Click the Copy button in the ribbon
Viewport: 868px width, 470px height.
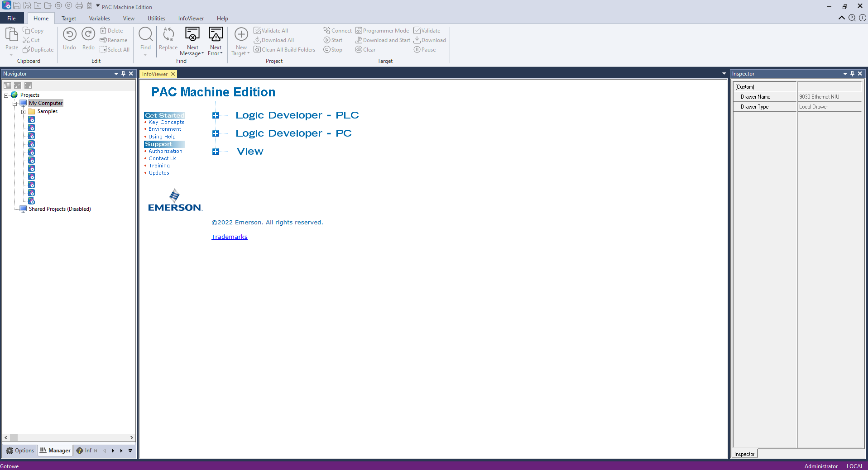(34, 31)
